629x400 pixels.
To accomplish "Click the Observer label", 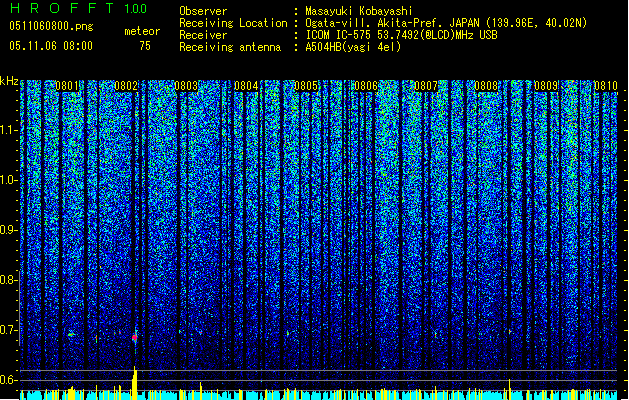I will pyautogui.click(x=203, y=11).
